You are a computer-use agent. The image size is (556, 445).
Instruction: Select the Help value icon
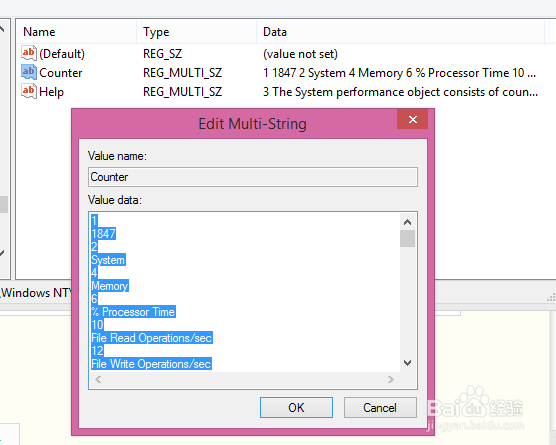tap(29, 91)
